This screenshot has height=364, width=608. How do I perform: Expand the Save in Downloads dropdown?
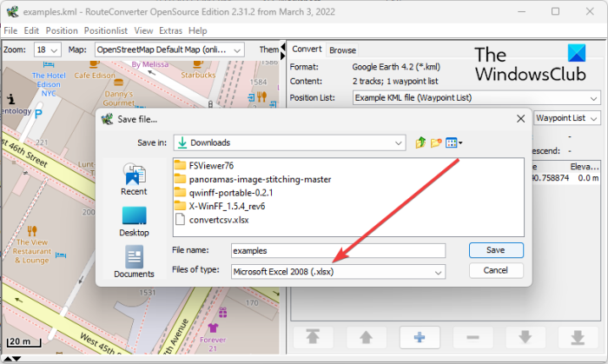point(398,143)
